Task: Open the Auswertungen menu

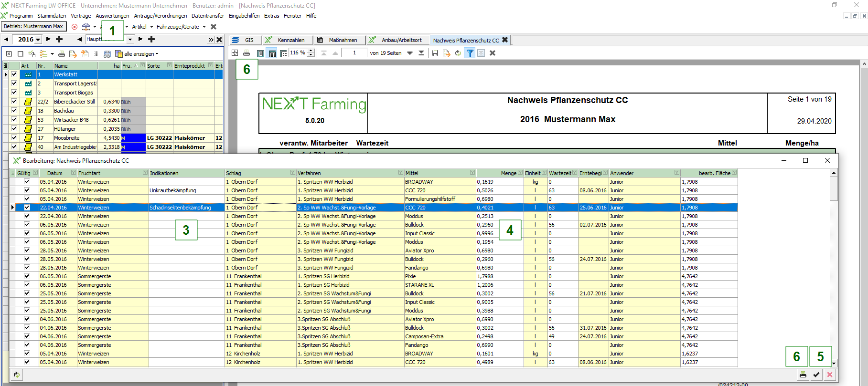Action: pos(112,16)
